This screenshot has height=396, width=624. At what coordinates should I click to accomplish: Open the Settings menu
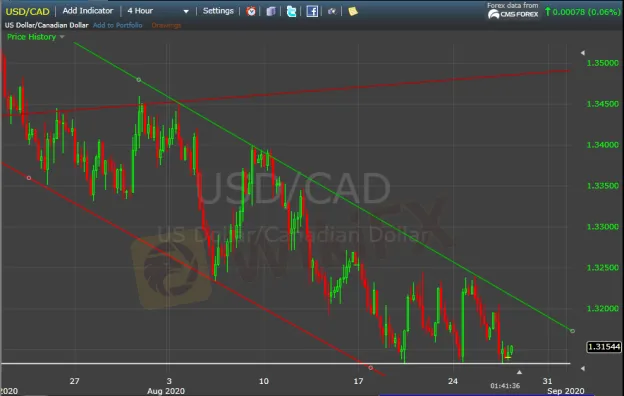click(x=218, y=11)
